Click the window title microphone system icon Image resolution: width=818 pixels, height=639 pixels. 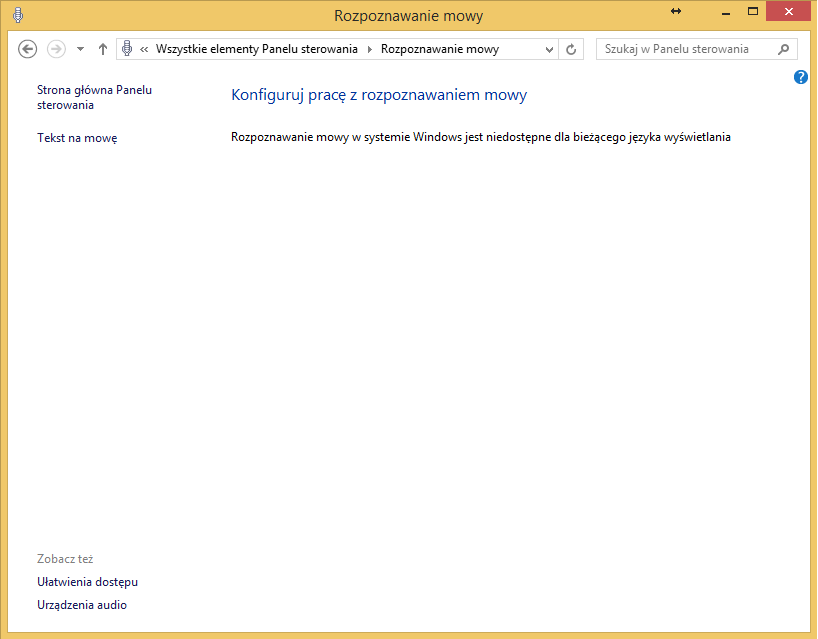tap(18, 15)
